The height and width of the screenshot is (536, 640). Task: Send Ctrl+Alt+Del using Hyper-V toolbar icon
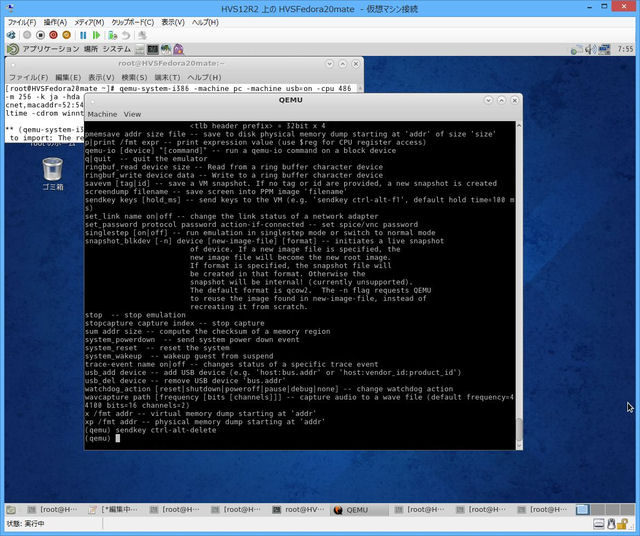11,35
